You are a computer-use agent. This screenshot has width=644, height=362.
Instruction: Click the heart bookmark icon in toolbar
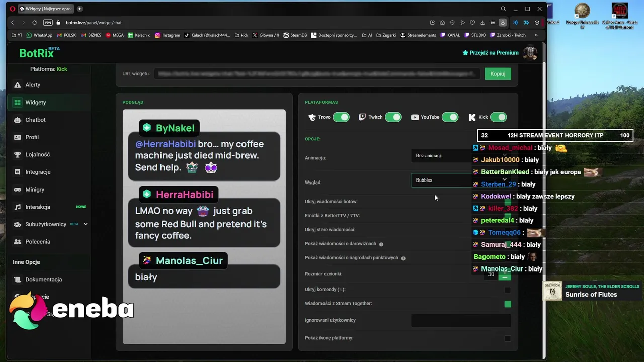pyautogui.click(x=472, y=23)
